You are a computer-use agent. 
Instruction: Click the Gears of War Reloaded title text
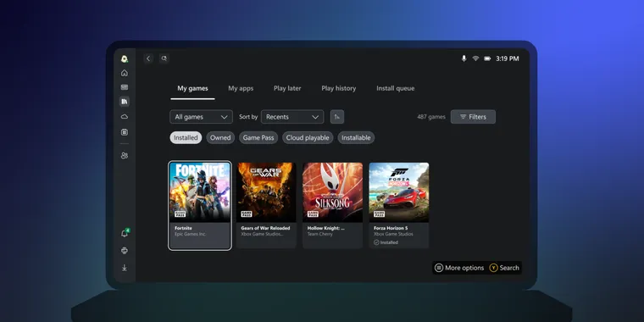point(265,228)
